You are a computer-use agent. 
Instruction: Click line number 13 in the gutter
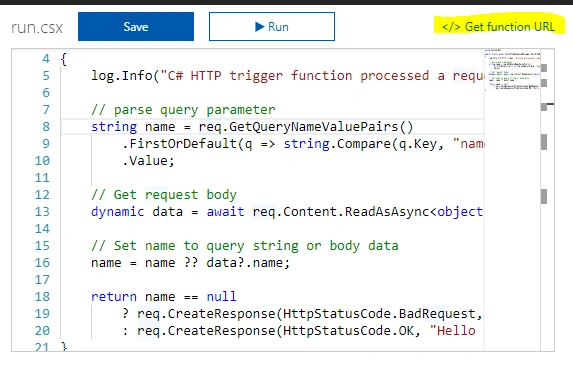click(x=42, y=212)
